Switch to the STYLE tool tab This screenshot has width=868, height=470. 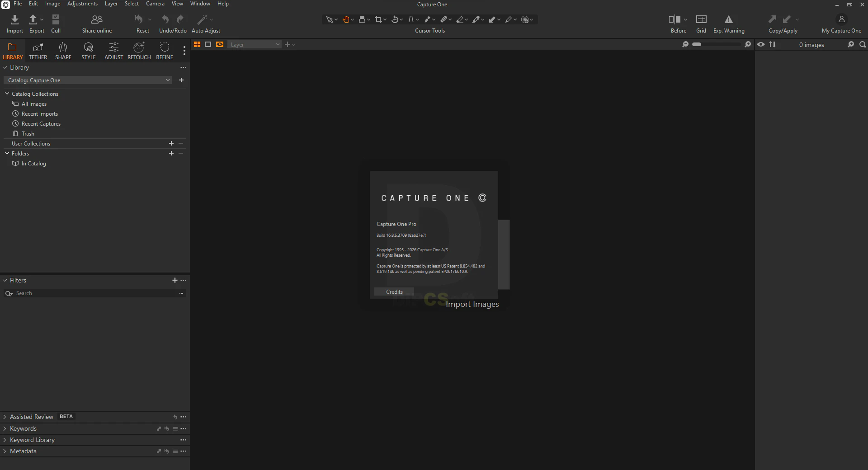[x=89, y=51]
